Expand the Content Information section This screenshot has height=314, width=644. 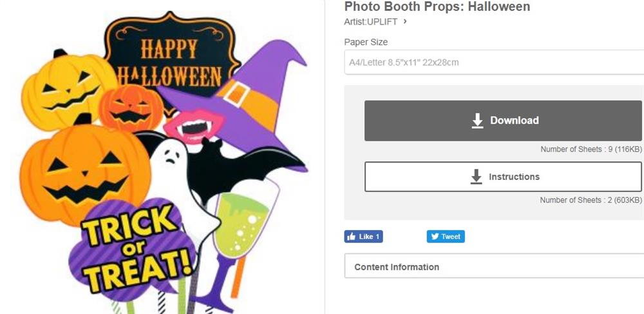(493, 267)
